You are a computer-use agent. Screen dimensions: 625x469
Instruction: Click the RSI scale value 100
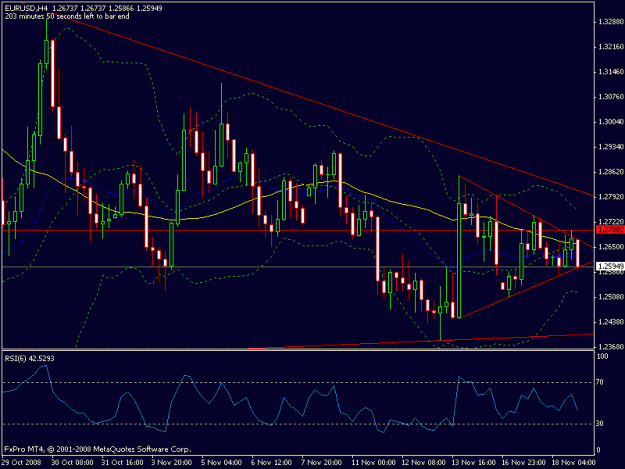tap(602, 356)
